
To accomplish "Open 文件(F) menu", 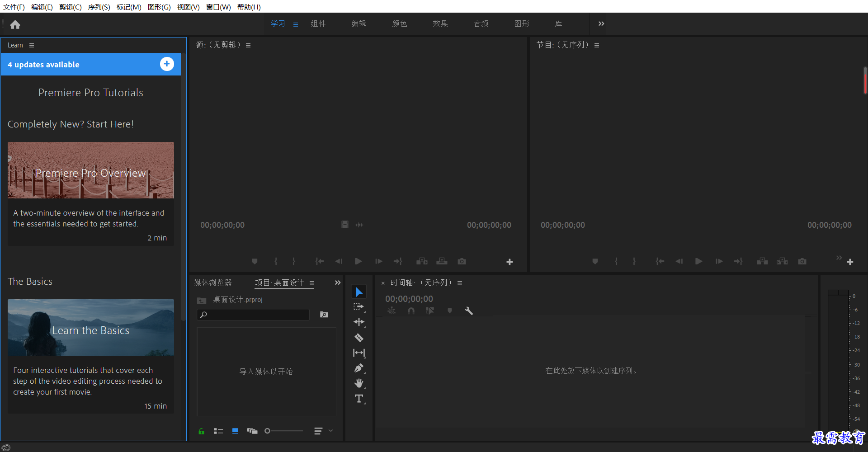I will pos(14,7).
